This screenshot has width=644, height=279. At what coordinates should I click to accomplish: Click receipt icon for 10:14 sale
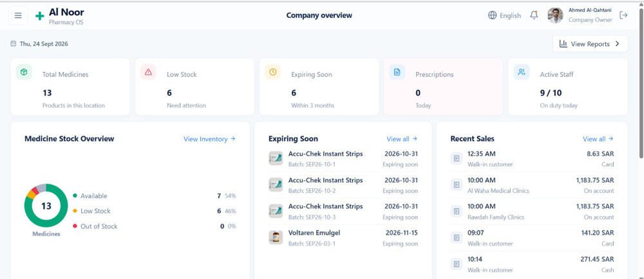click(457, 264)
